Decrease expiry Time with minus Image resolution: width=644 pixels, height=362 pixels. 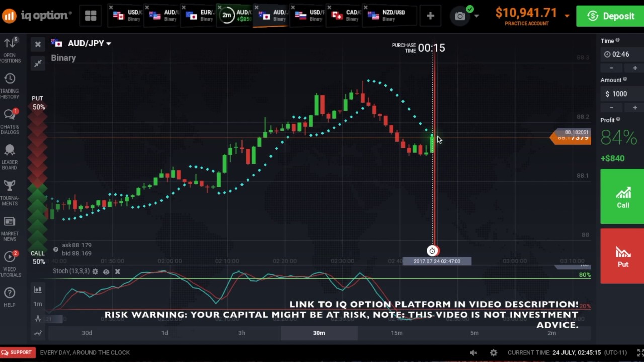coord(611,68)
